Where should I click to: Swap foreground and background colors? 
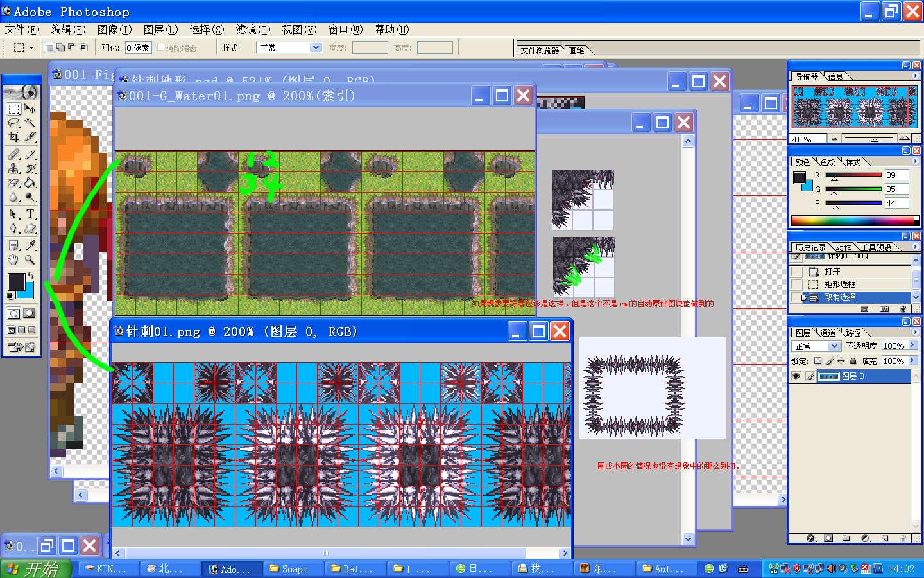30,276
